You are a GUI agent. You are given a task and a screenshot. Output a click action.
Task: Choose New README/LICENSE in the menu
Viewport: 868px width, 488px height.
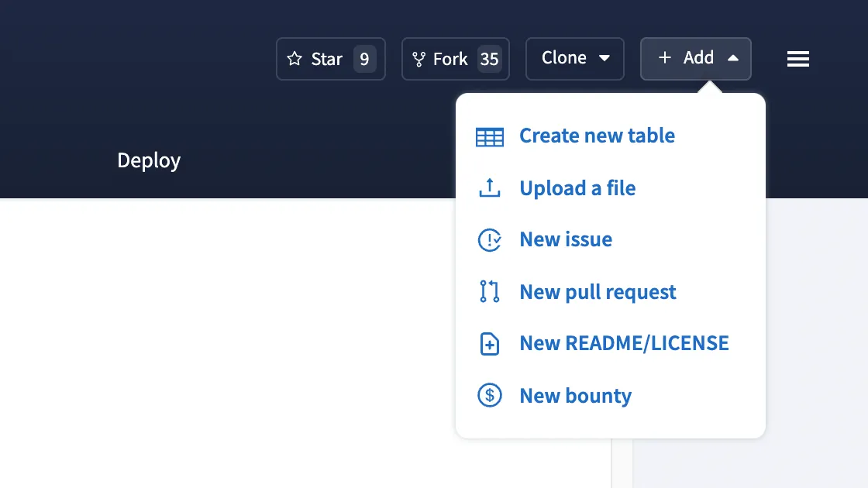coord(624,343)
